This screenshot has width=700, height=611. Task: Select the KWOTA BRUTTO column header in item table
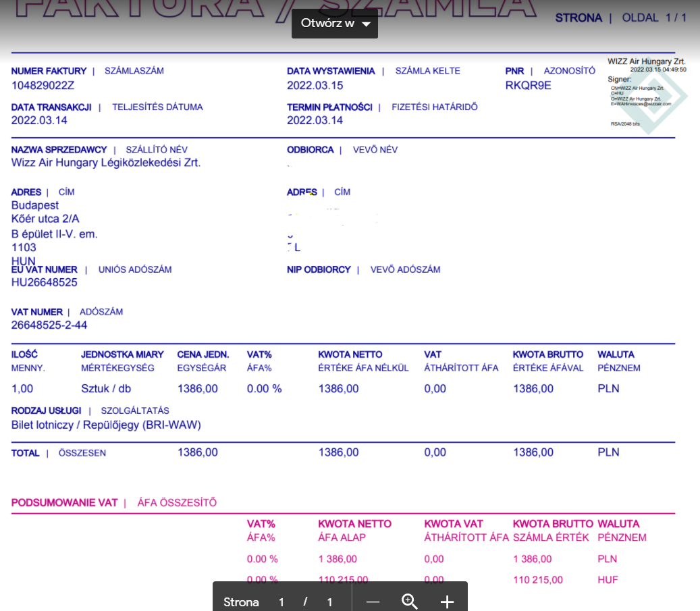(547, 354)
